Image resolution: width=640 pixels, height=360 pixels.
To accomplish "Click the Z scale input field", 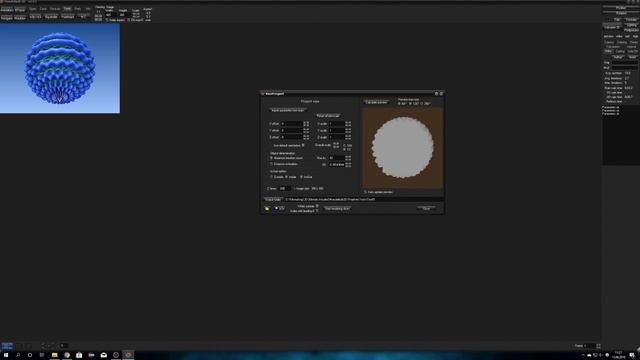I will point(337,137).
